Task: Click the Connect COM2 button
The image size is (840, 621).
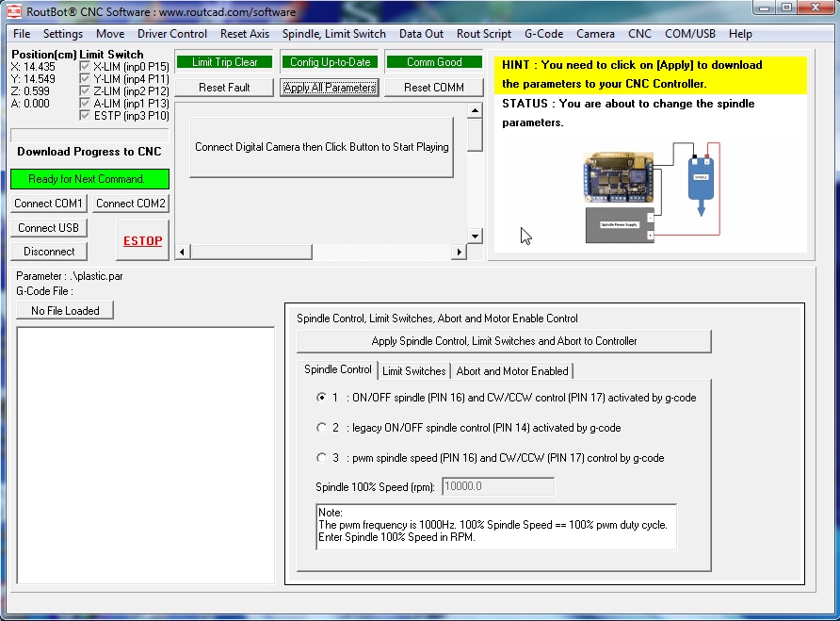Action: click(x=131, y=204)
